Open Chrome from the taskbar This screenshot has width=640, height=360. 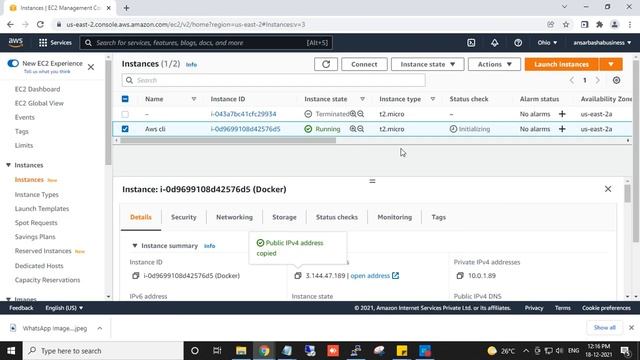coord(264,351)
